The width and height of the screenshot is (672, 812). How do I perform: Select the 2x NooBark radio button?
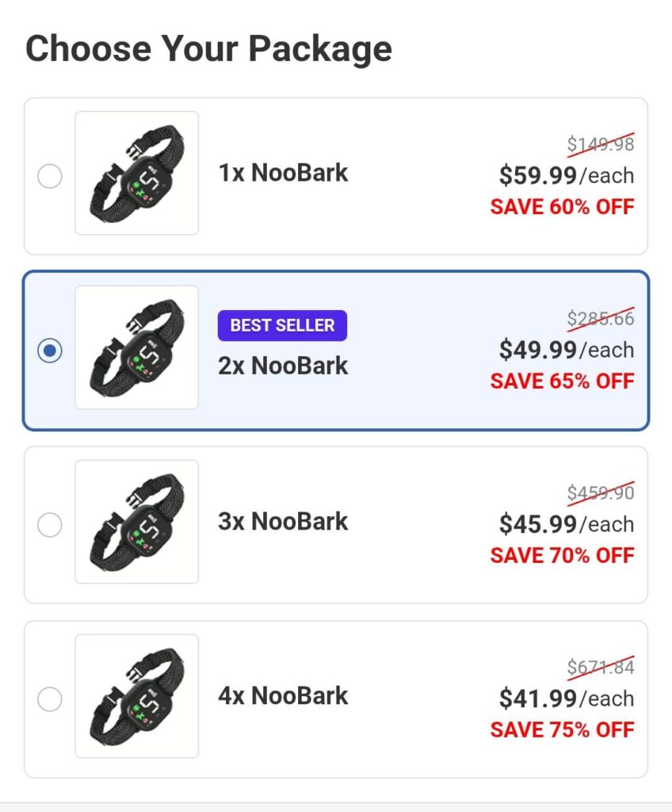(x=50, y=350)
